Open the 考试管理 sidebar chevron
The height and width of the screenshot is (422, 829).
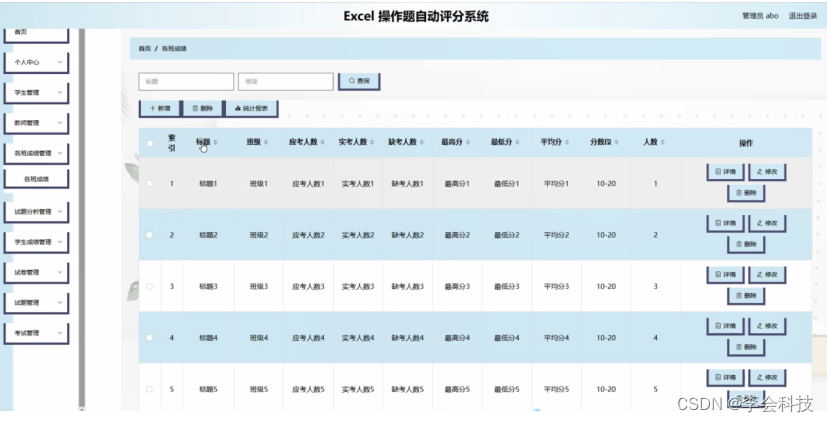[x=60, y=333]
